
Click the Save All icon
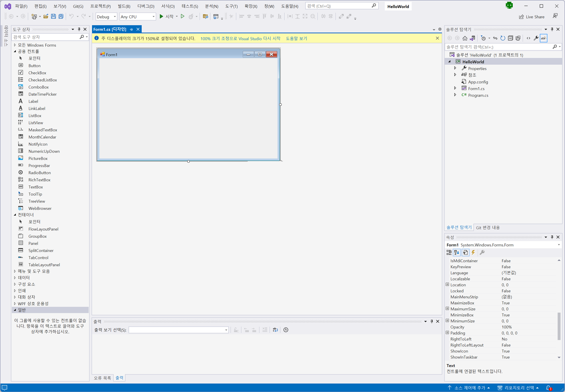pyautogui.click(x=61, y=16)
